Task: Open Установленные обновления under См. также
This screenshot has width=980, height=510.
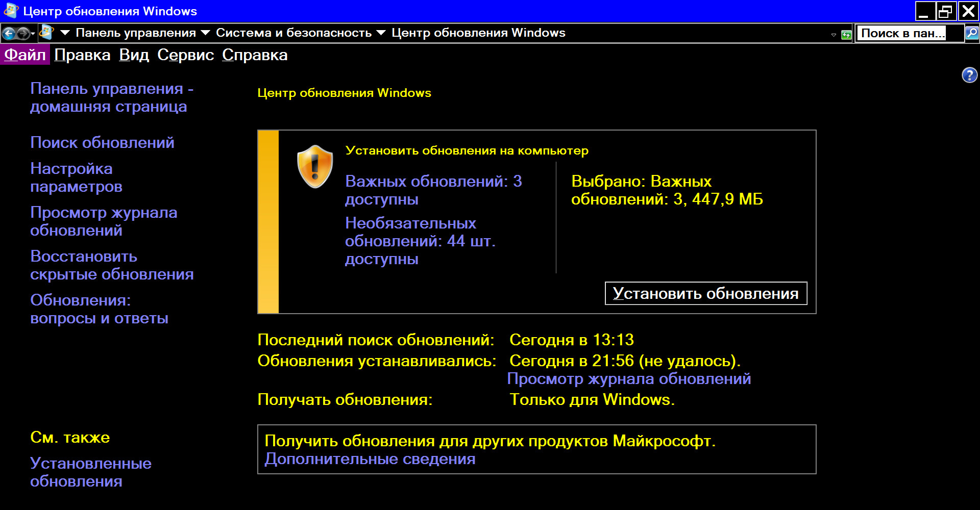Action: [x=91, y=472]
